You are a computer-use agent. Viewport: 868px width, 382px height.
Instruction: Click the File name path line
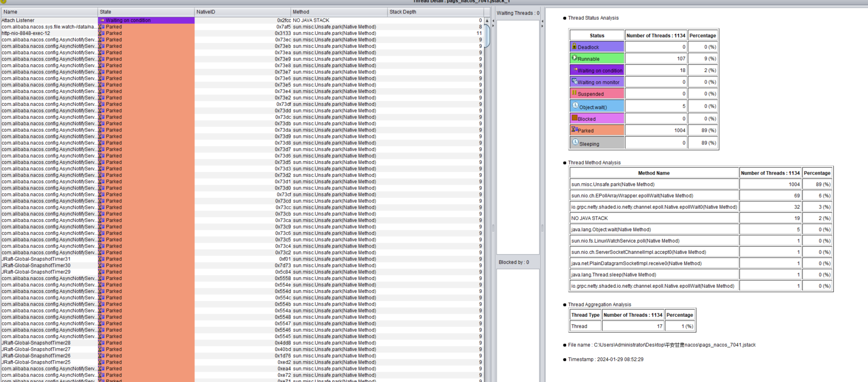(x=662, y=345)
